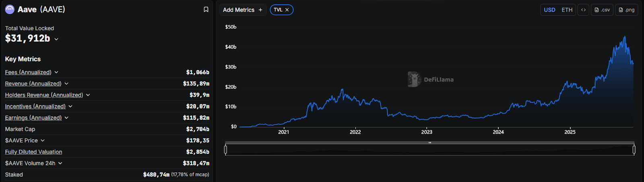Toggle the TVL metric chip
Image resolution: width=644 pixels, height=182 pixels.
pyautogui.click(x=278, y=10)
